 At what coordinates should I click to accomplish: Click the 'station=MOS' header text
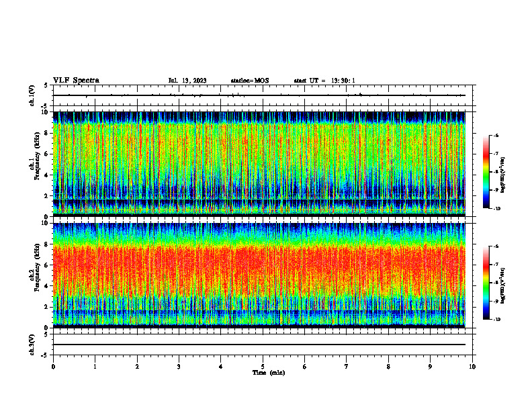click(x=250, y=81)
